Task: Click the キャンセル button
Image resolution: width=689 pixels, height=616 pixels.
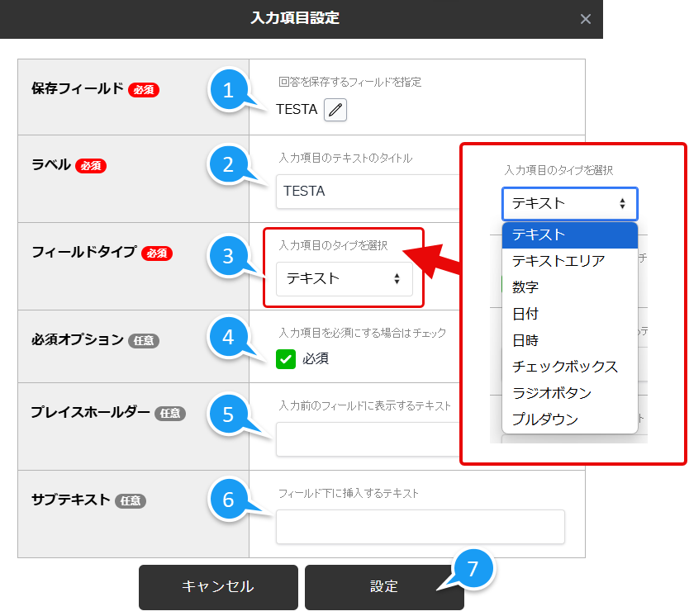Action: tap(218, 587)
